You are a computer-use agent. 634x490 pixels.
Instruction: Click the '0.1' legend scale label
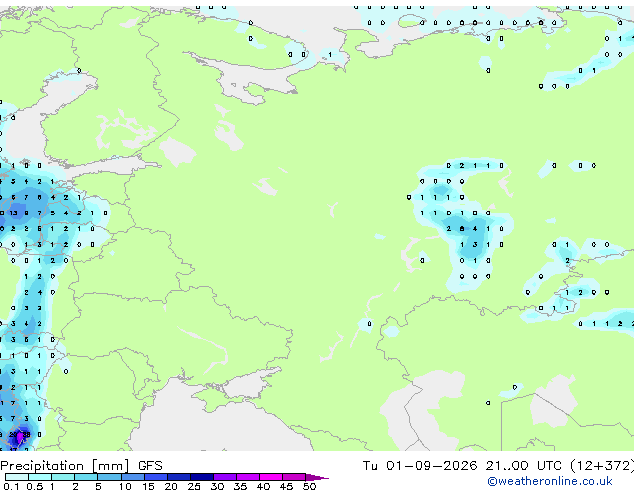pos(11,486)
